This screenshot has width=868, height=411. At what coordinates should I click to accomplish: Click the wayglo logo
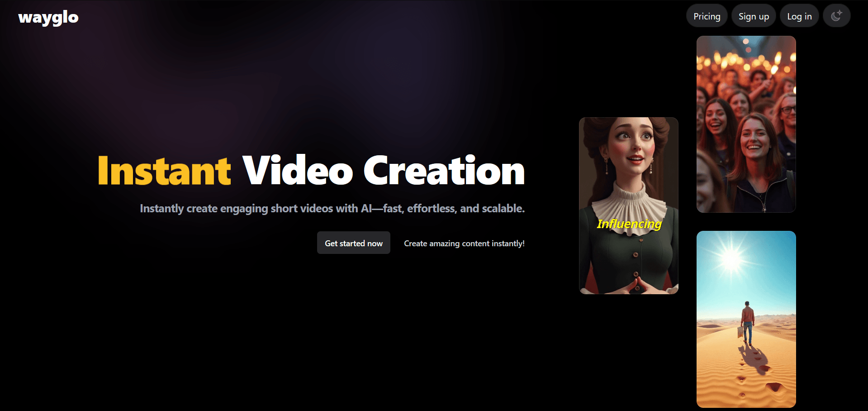click(48, 18)
